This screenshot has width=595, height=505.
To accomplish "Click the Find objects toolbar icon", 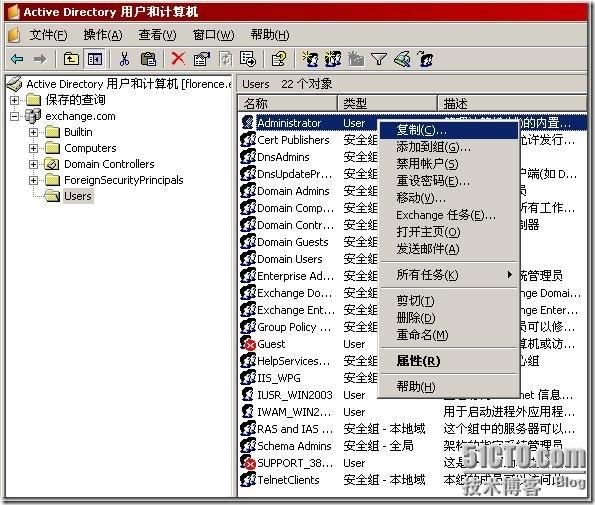I will click(402, 59).
